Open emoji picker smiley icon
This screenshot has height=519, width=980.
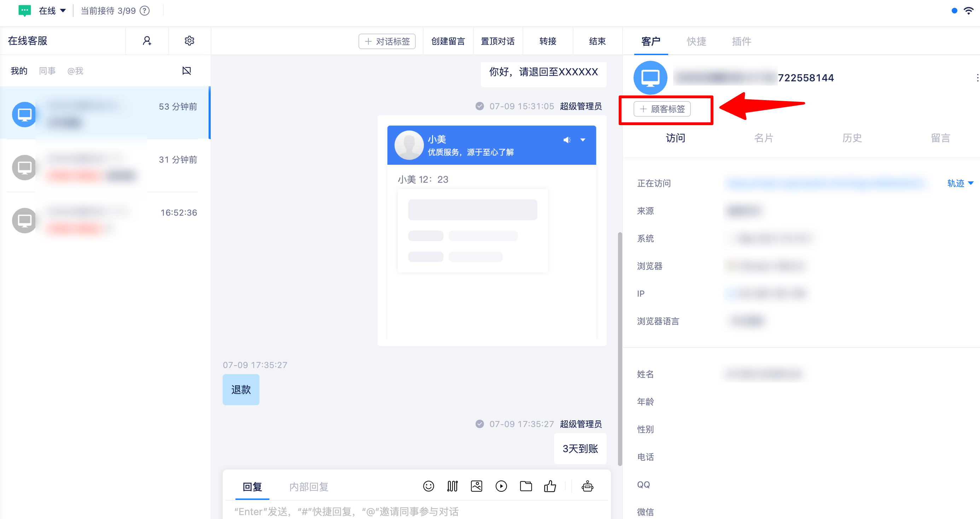tap(428, 486)
